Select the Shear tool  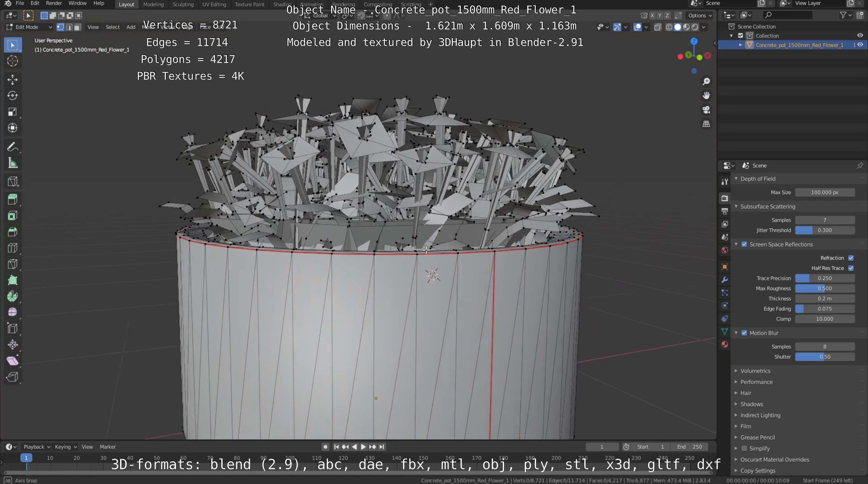13,361
